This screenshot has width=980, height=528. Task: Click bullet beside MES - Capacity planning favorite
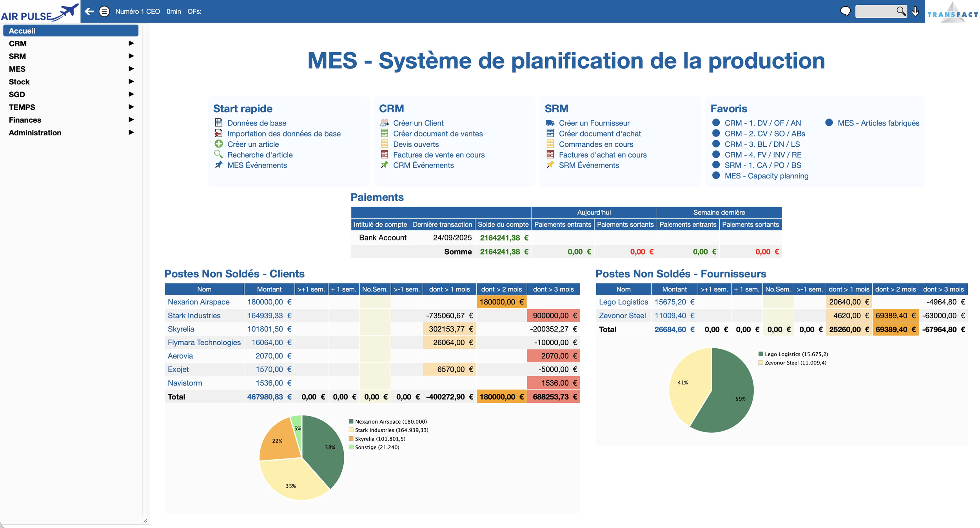click(716, 176)
